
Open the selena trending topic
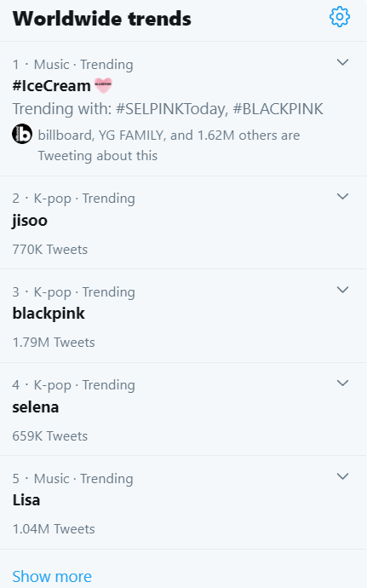pyautogui.click(x=36, y=406)
